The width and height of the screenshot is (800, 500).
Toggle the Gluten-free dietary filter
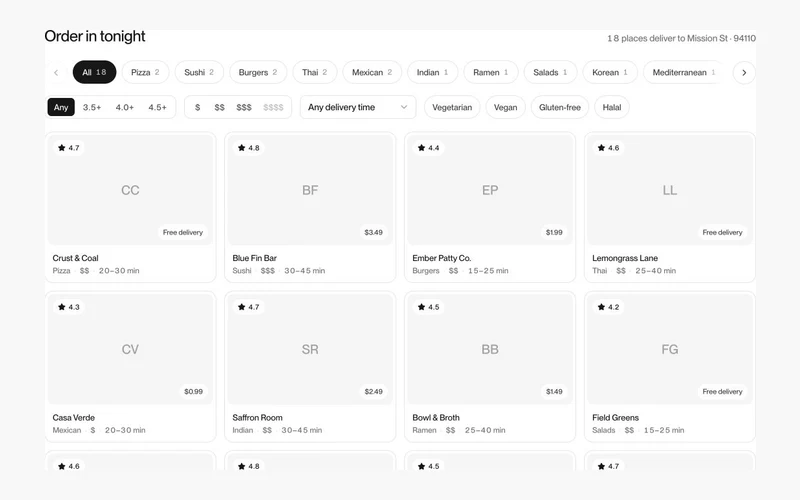point(560,107)
